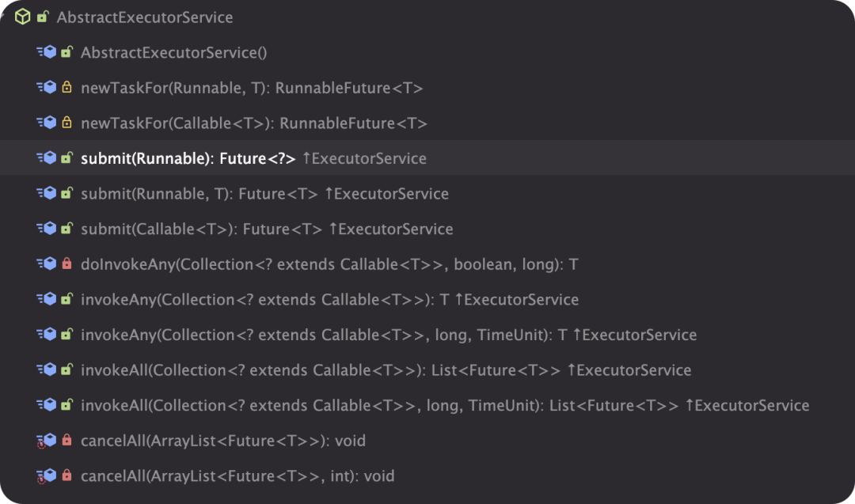Click the ExecutorService label after invokeAny with TimeUnit

click(637, 334)
